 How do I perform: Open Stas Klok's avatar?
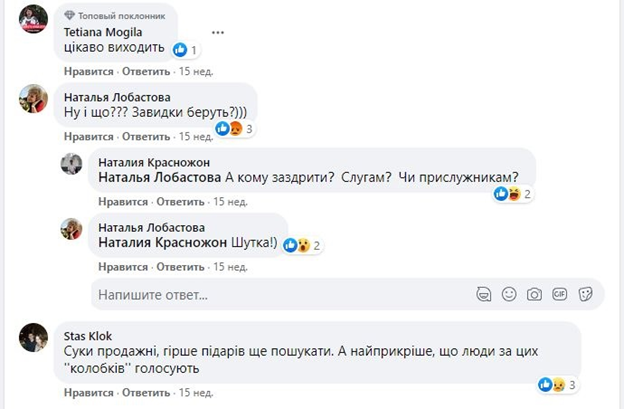tap(34, 338)
